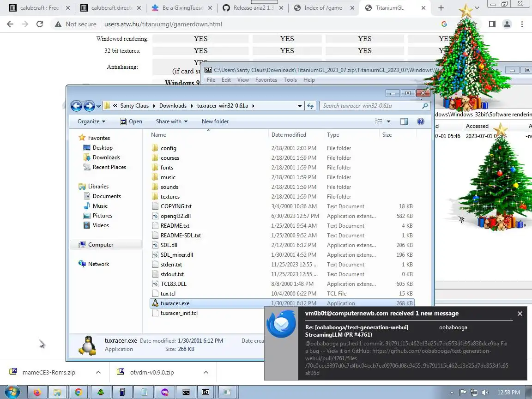Select Downloads in Favorites sidebar
The width and height of the screenshot is (532, 399).
(102, 157)
